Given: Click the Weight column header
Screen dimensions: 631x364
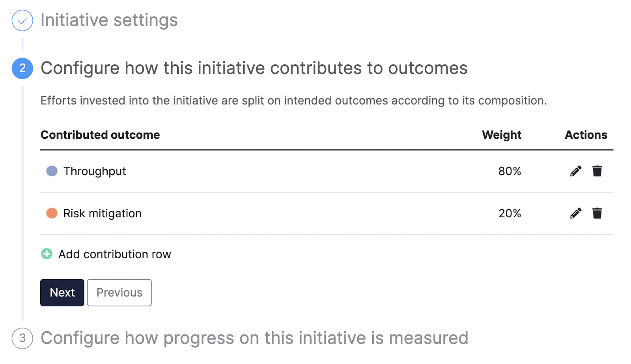Looking at the screenshot, I should coord(502,135).
